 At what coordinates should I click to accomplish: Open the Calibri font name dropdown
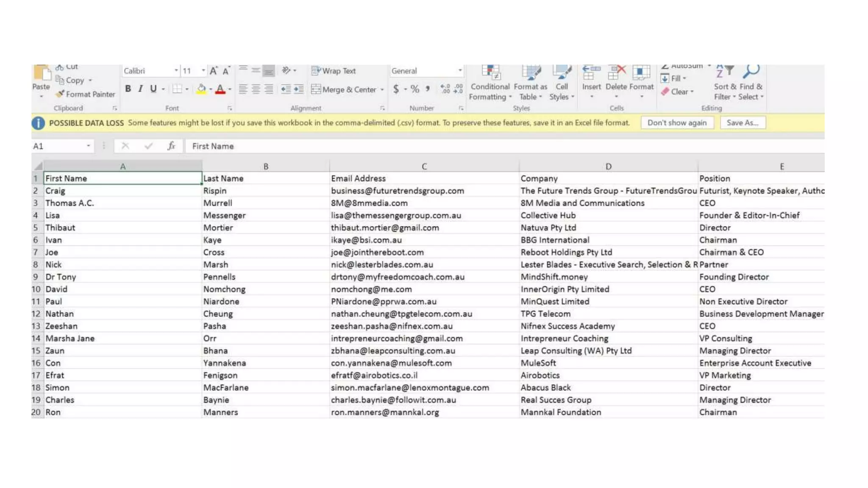176,71
